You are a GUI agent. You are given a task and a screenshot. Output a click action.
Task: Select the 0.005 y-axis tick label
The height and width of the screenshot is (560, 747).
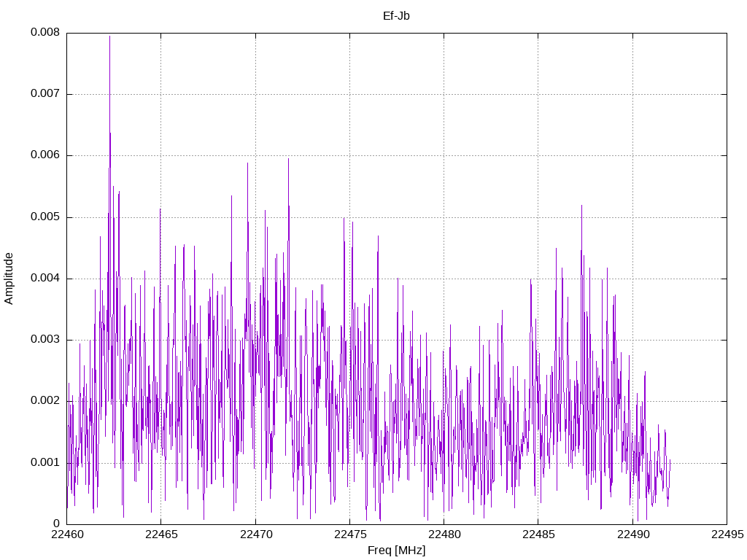coord(45,217)
